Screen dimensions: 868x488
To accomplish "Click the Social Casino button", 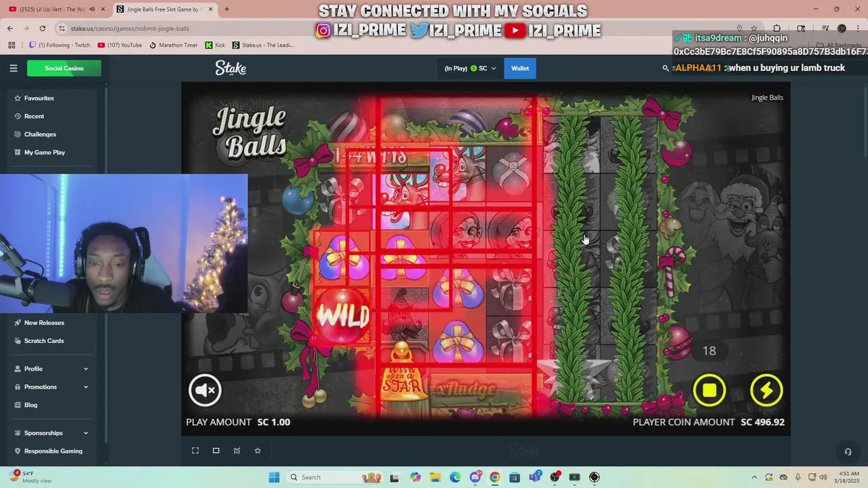I will (64, 68).
